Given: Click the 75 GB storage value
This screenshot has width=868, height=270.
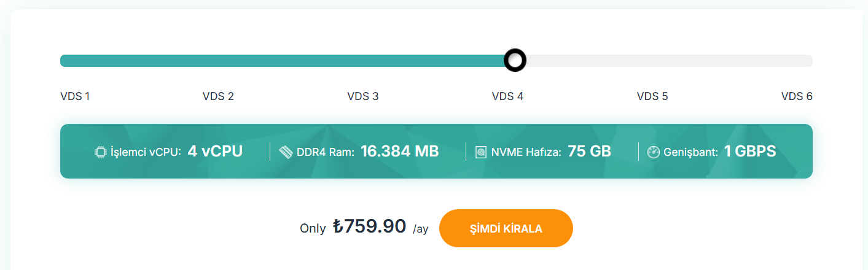Looking at the screenshot, I should point(590,152).
